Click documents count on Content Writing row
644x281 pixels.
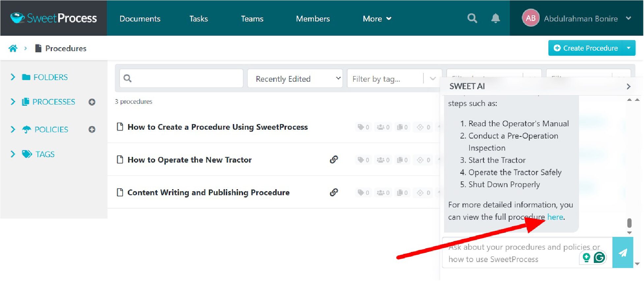402,193
